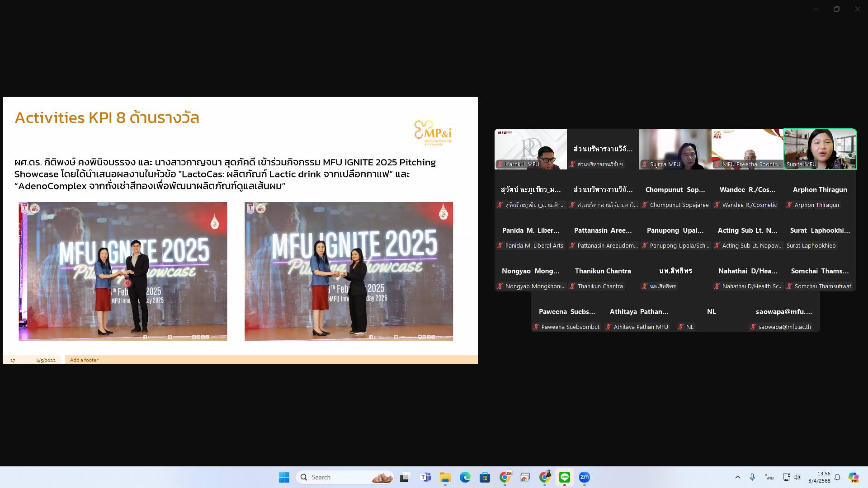This screenshot has height=488, width=868.
Task: Click muted mic icon beside Paweena Suebsombut
Action: pyautogui.click(x=536, y=327)
